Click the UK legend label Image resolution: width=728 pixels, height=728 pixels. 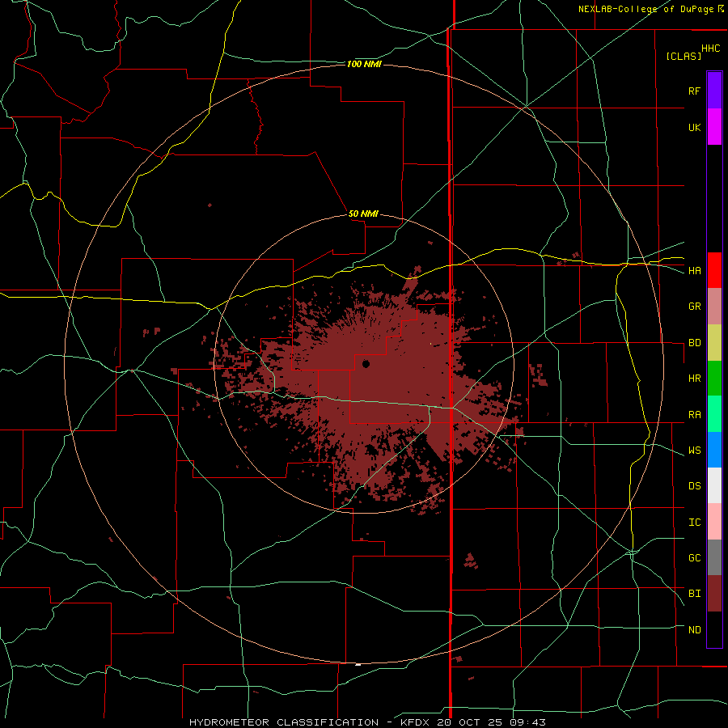694,127
